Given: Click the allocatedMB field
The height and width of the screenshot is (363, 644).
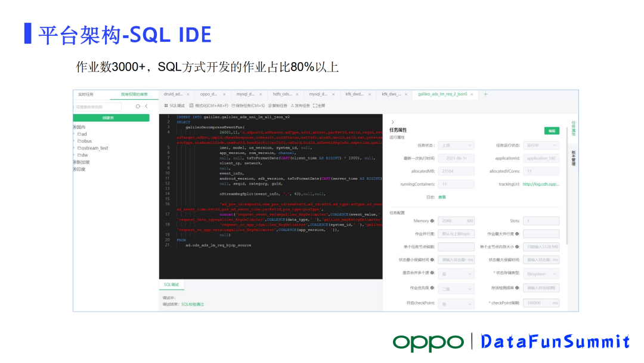Looking at the screenshot, I should click(x=456, y=171).
